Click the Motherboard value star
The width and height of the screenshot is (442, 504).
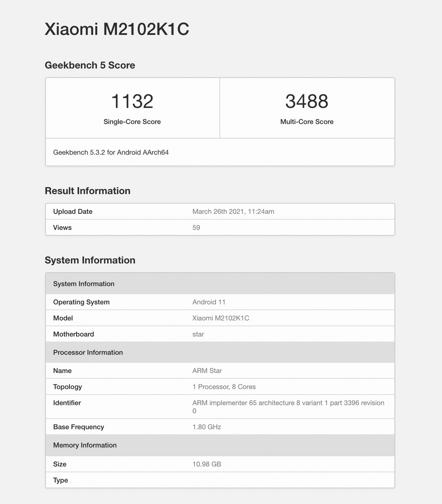198,334
